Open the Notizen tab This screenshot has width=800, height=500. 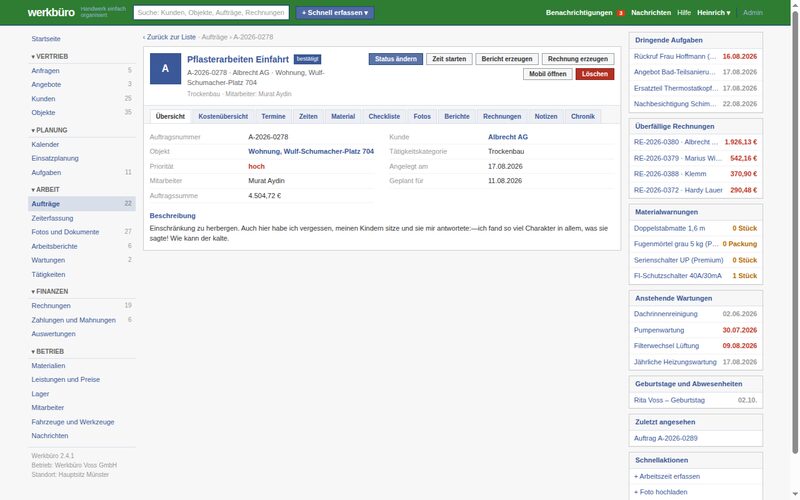[x=546, y=116]
